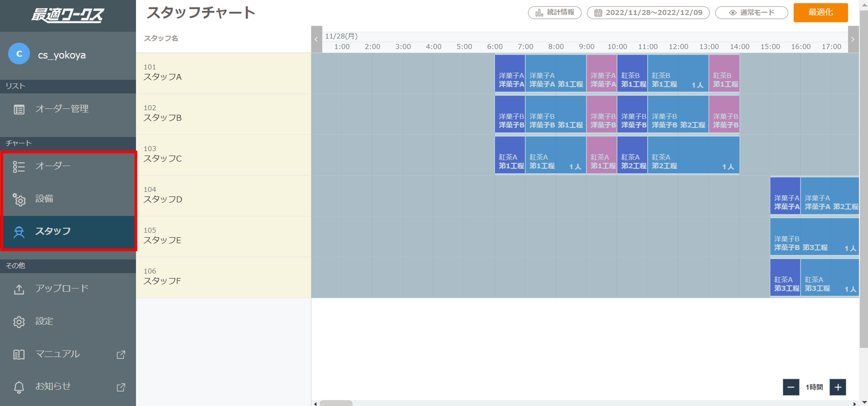This screenshot has width=868, height=406.
Task: Select the 102 スタッフB row
Action: click(x=223, y=114)
